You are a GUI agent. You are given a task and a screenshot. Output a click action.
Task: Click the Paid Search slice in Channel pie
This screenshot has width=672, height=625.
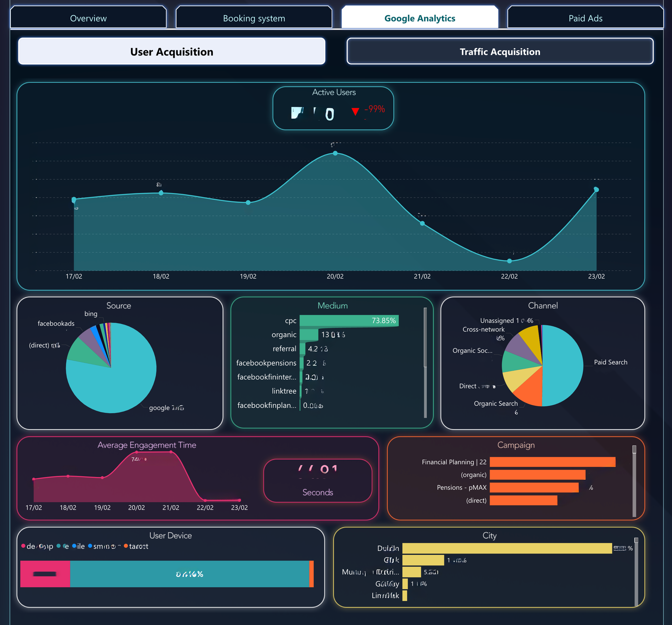coord(563,365)
